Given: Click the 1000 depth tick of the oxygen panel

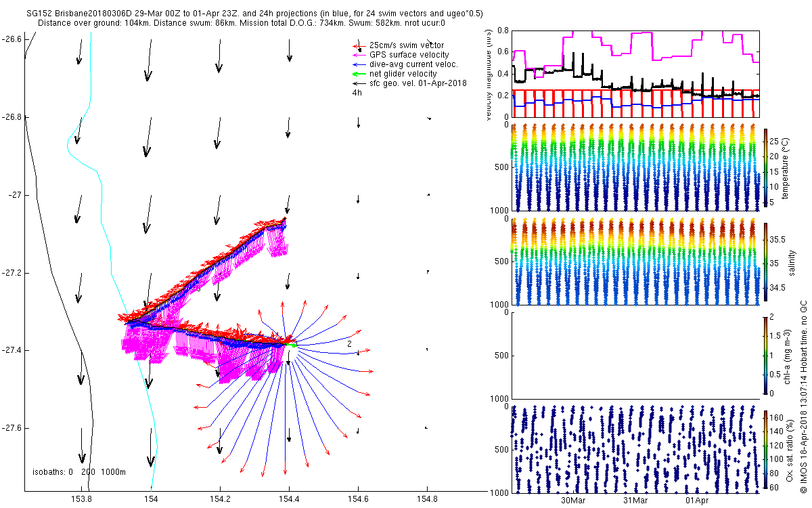Looking at the screenshot, I should click(x=500, y=492).
